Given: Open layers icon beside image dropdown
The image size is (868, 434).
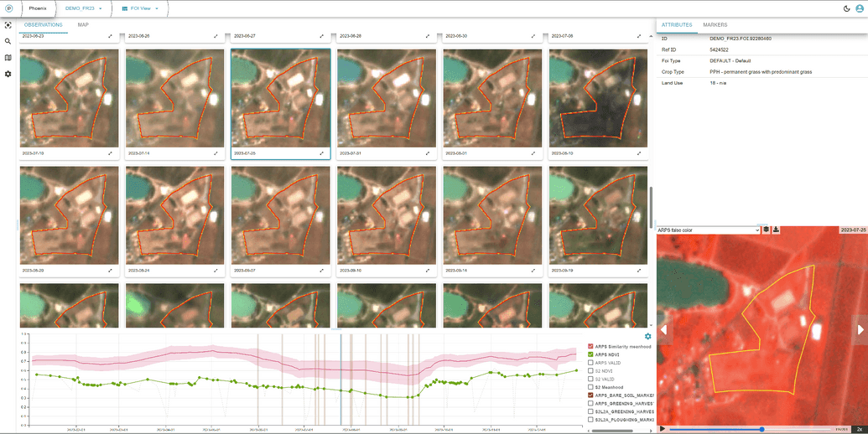Looking at the screenshot, I should (766, 230).
